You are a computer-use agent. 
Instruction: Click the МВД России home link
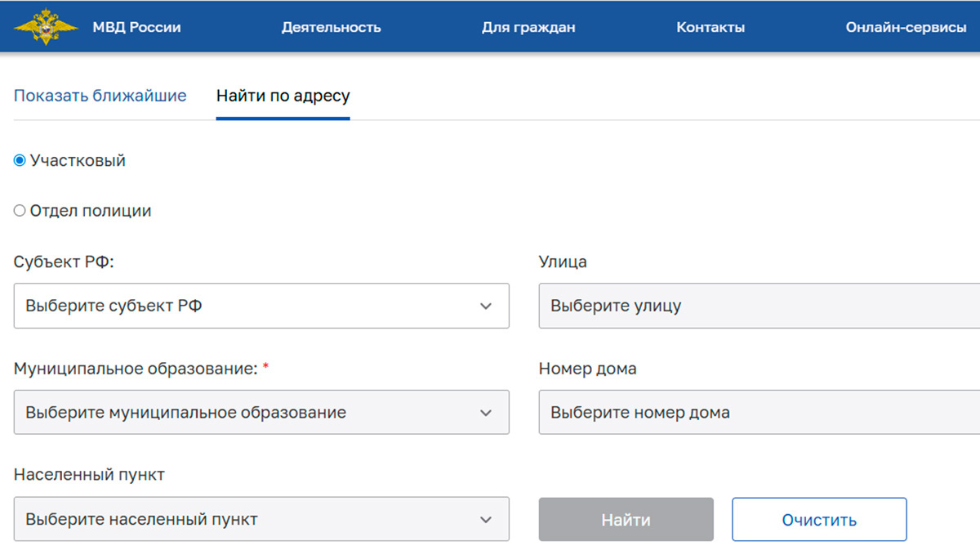point(136,26)
